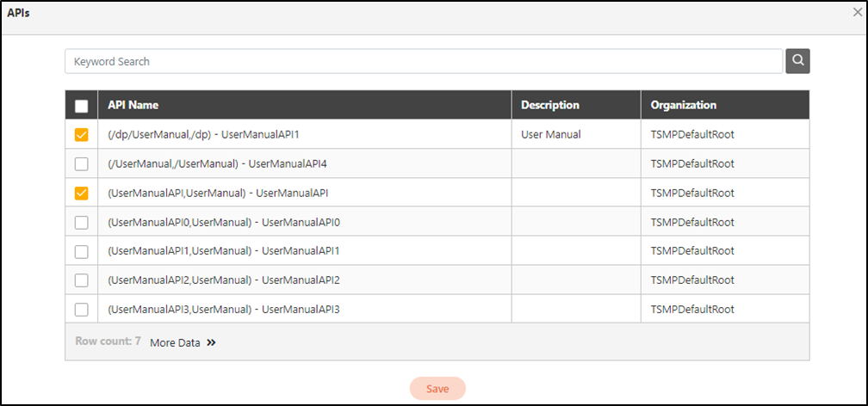
Task: Uncheck the UserManualAPI row checkbox
Action: (82, 194)
